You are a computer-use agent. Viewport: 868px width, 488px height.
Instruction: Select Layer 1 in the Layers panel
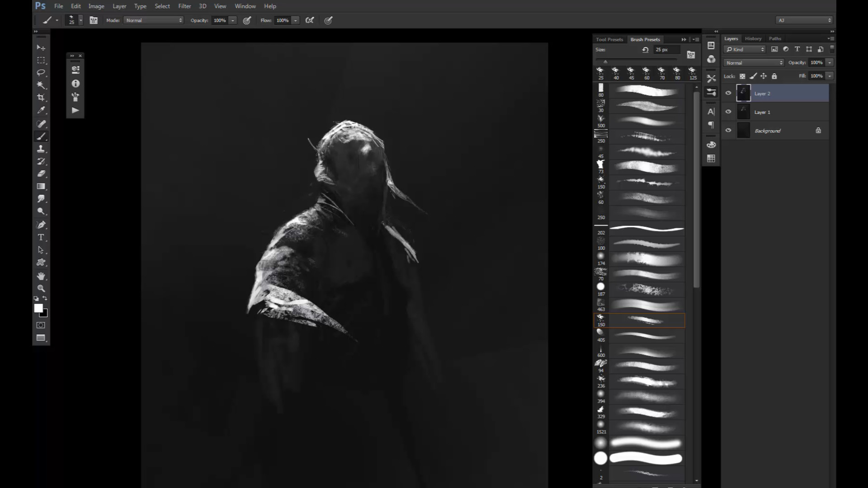(x=787, y=112)
